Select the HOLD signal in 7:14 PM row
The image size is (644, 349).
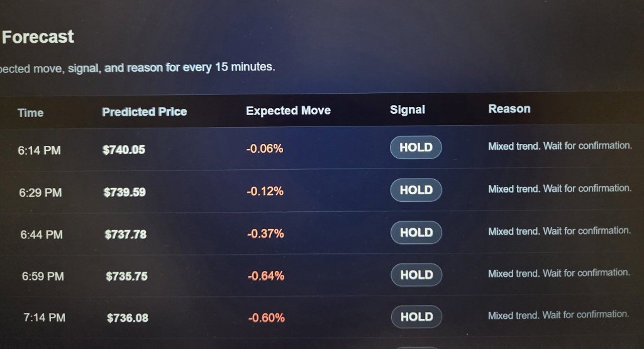[x=417, y=316]
